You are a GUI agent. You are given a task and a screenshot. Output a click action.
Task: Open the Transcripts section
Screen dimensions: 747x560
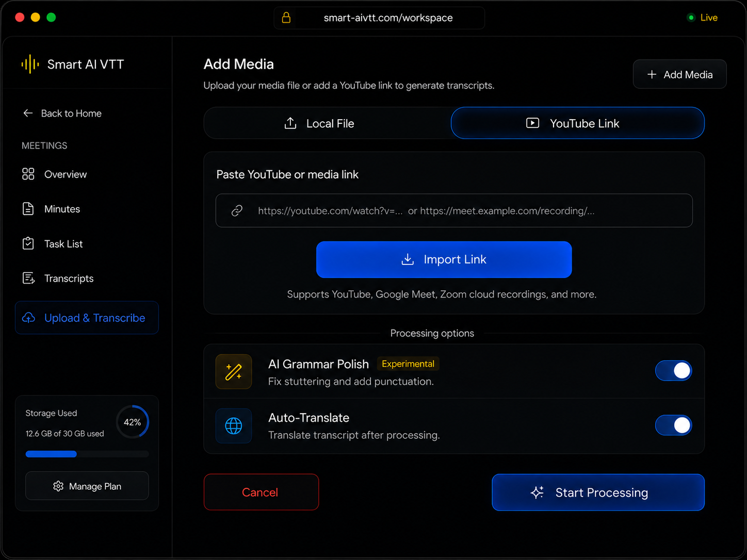point(87,278)
